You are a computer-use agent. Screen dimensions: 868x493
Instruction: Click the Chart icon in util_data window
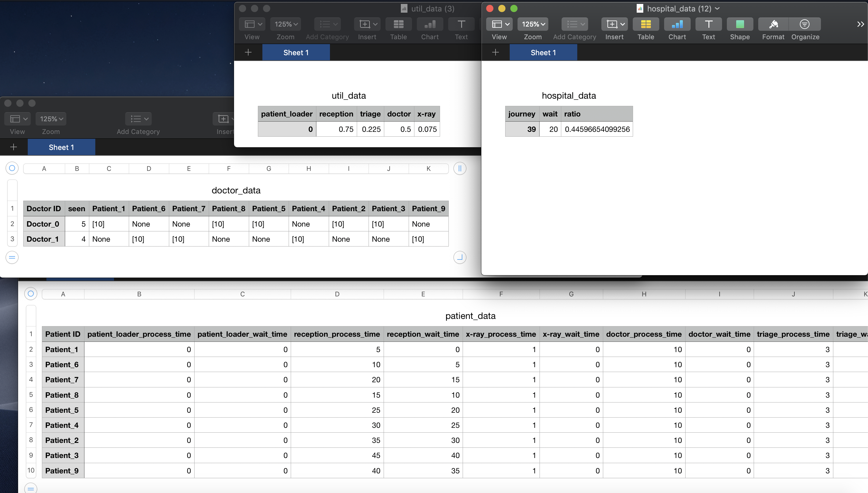(430, 24)
